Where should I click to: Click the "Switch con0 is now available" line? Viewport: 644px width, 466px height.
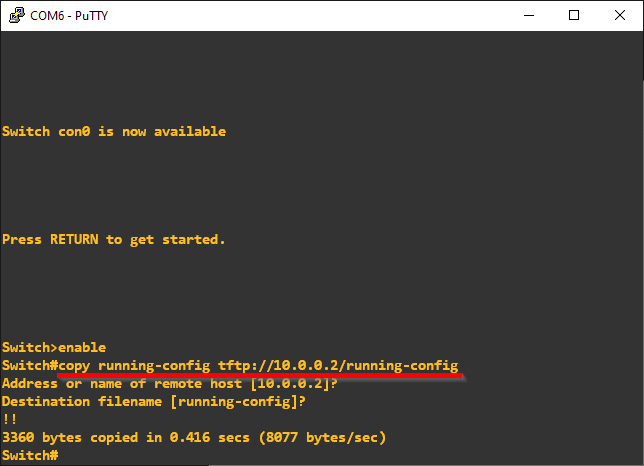pyautogui.click(x=114, y=131)
